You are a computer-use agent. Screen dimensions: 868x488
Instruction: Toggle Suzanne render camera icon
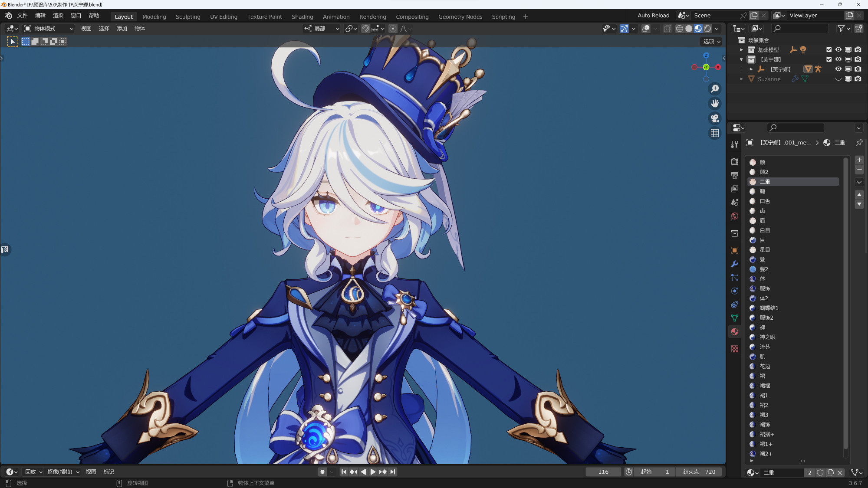[858, 79]
